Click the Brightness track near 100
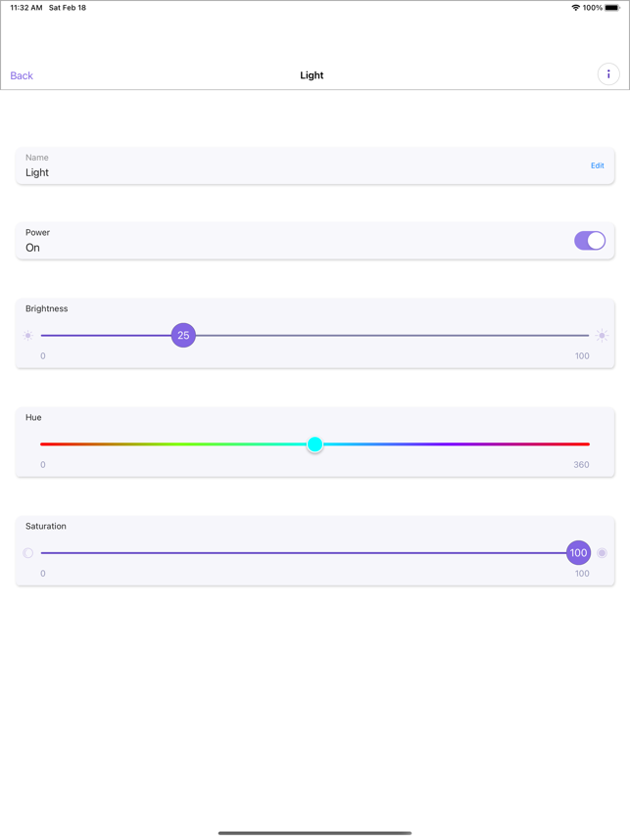The height and width of the screenshot is (840, 630). [x=586, y=336]
